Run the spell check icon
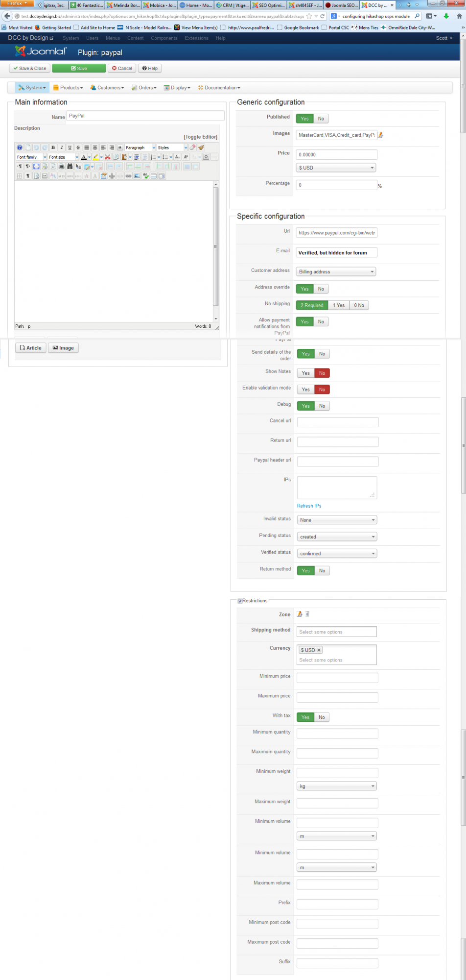This screenshot has height=980, width=466. pos(145,176)
